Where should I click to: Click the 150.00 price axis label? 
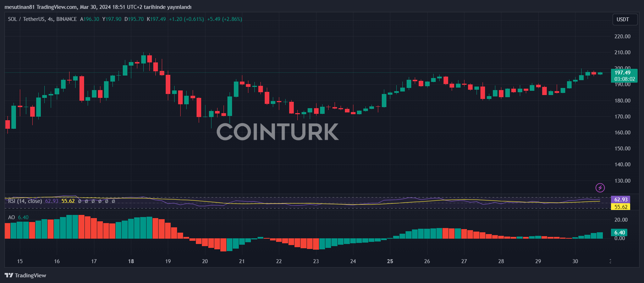(x=622, y=149)
